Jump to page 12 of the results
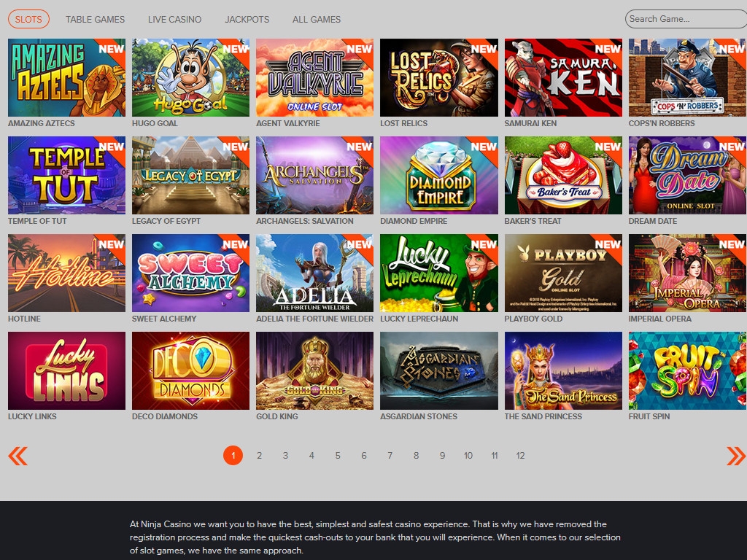 tap(520, 455)
